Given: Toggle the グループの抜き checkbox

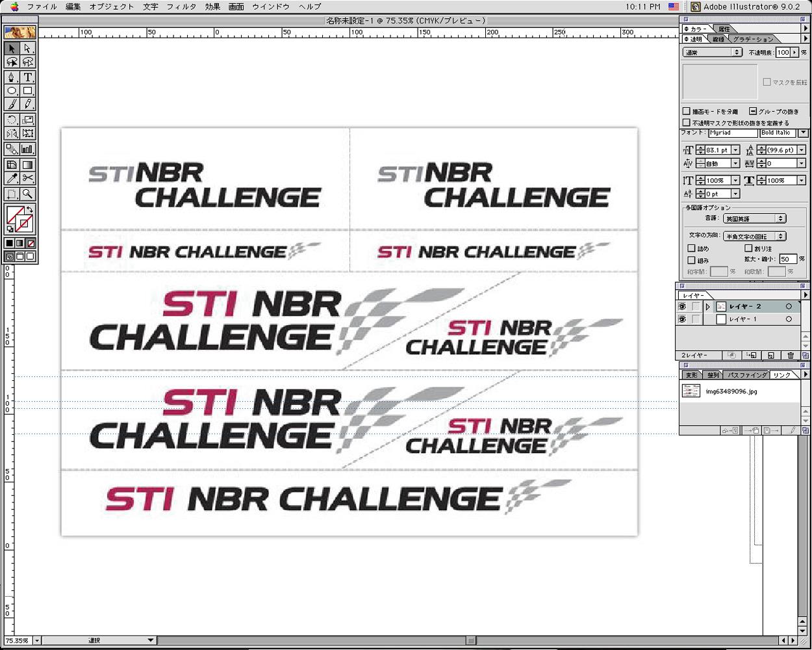Looking at the screenshot, I should pos(753,112).
